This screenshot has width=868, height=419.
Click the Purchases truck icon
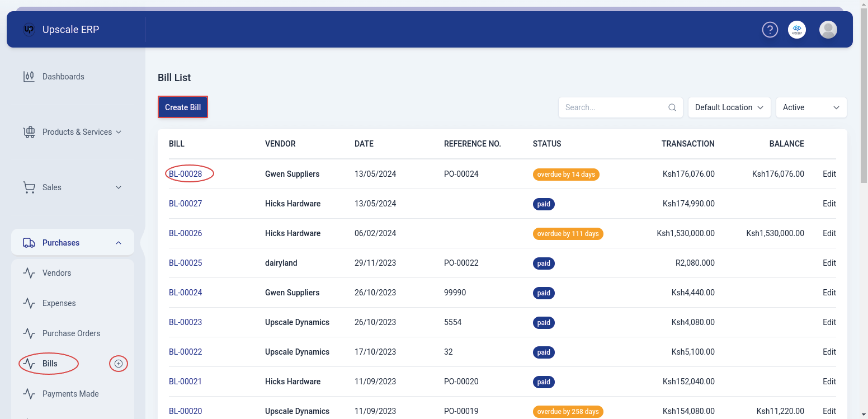[29, 243]
